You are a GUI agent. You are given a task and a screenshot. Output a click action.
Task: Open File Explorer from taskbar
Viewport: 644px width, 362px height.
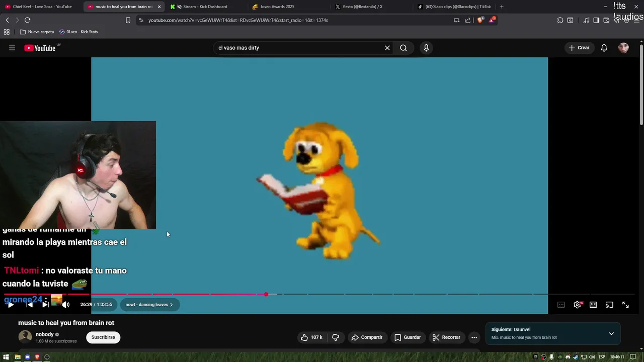click(18, 357)
